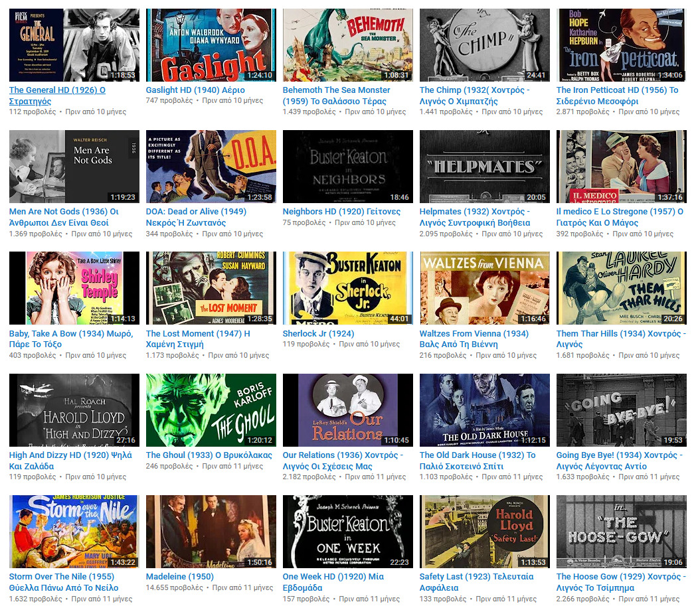Screen dimensions: 700x608
Task: Open Behemoth The Sea Monster (1959) title link
Action: (336, 96)
